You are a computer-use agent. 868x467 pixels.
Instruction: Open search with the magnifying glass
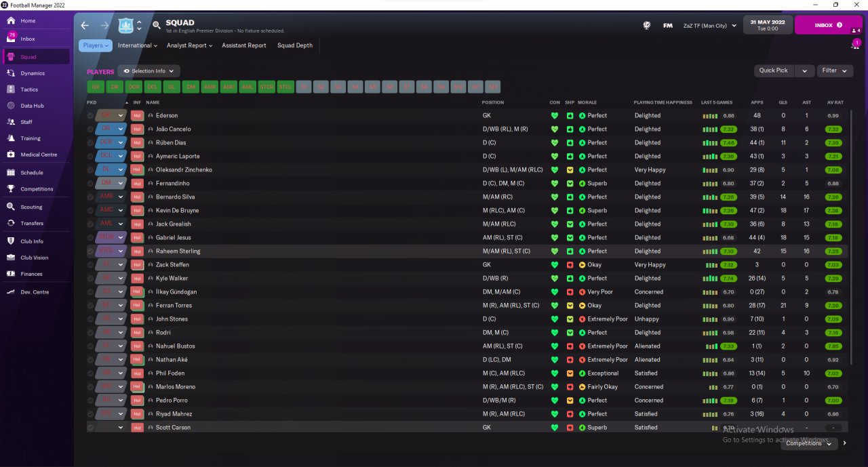157,26
